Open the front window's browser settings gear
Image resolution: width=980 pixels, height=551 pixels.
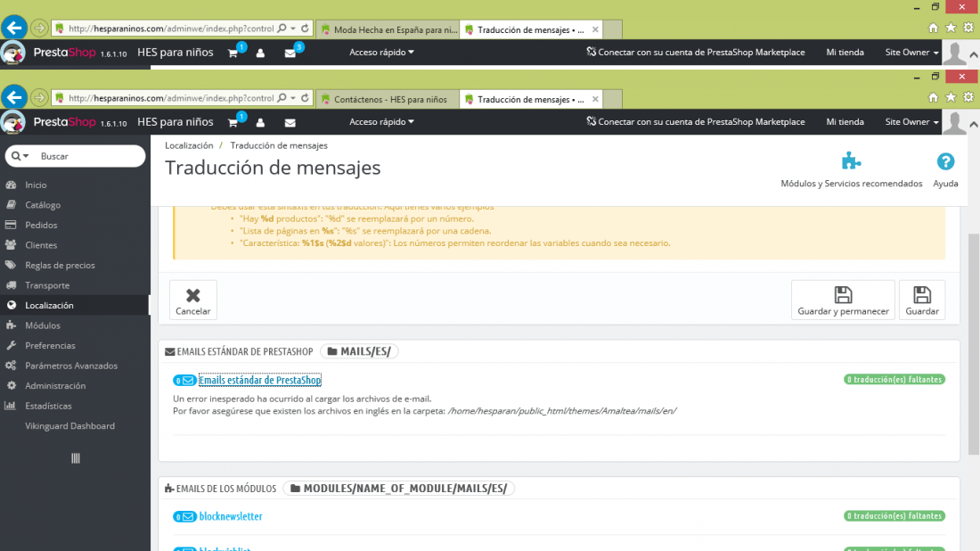pyautogui.click(x=968, y=97)
